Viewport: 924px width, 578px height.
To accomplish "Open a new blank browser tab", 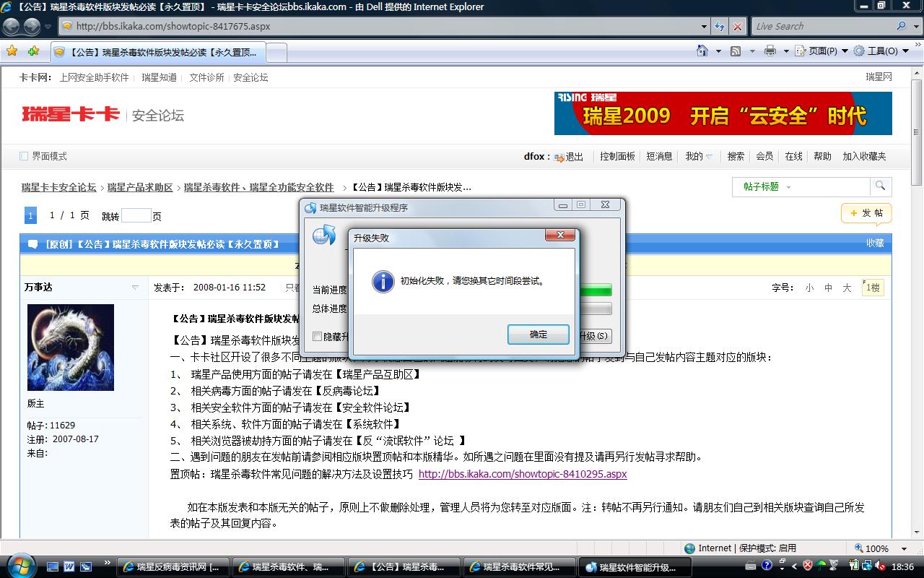I will 276,53.
